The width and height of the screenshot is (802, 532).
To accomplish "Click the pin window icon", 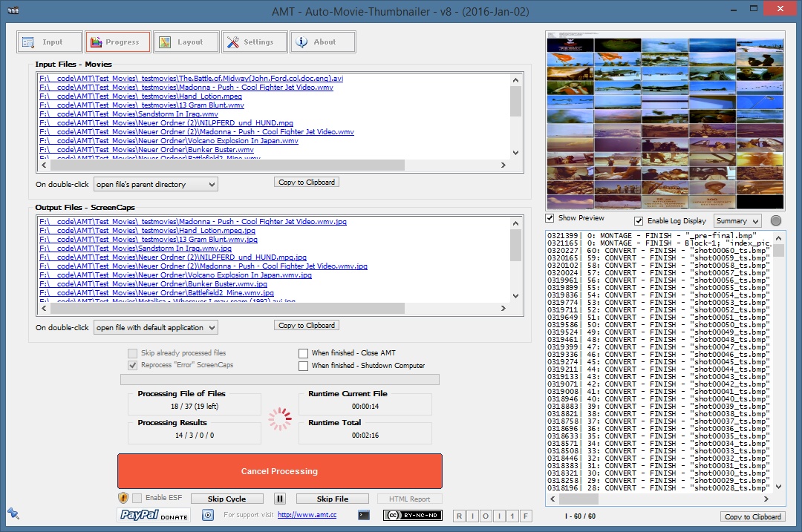I will [x=13, y=513].
